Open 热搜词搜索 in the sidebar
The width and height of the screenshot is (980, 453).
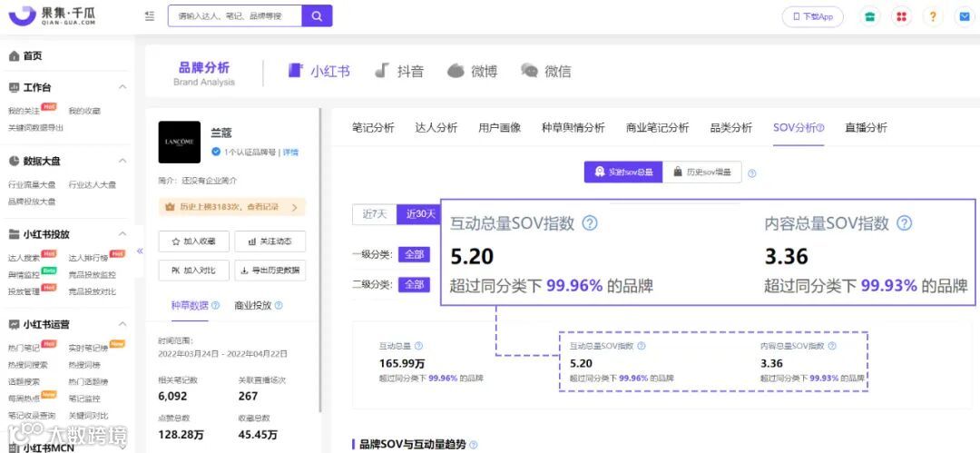click(x=28, y=365)
